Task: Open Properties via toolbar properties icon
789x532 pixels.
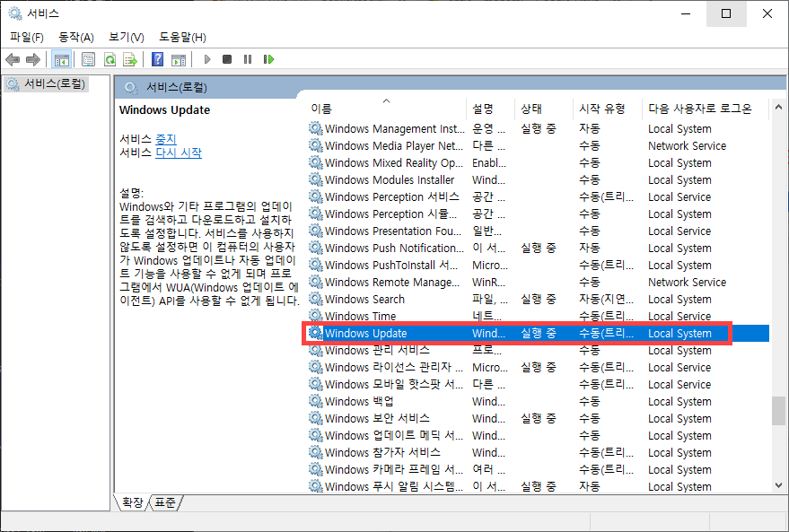Action: click(88, 60)
